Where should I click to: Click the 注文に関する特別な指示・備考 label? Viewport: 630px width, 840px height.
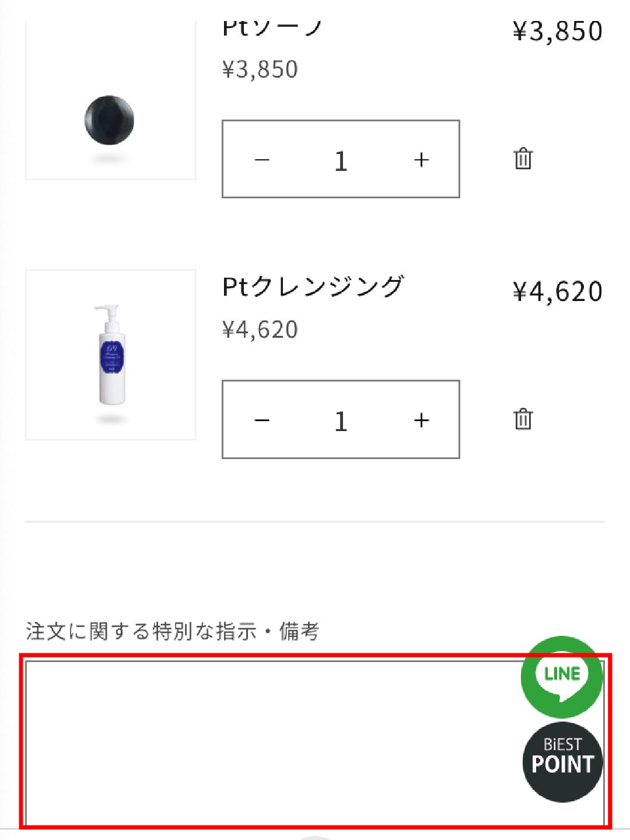[173, 631]
